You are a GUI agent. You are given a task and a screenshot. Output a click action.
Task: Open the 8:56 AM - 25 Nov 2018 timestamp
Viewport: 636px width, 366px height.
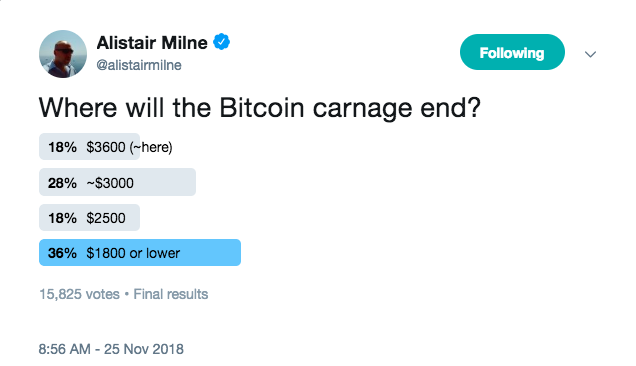tap(111, 349)
